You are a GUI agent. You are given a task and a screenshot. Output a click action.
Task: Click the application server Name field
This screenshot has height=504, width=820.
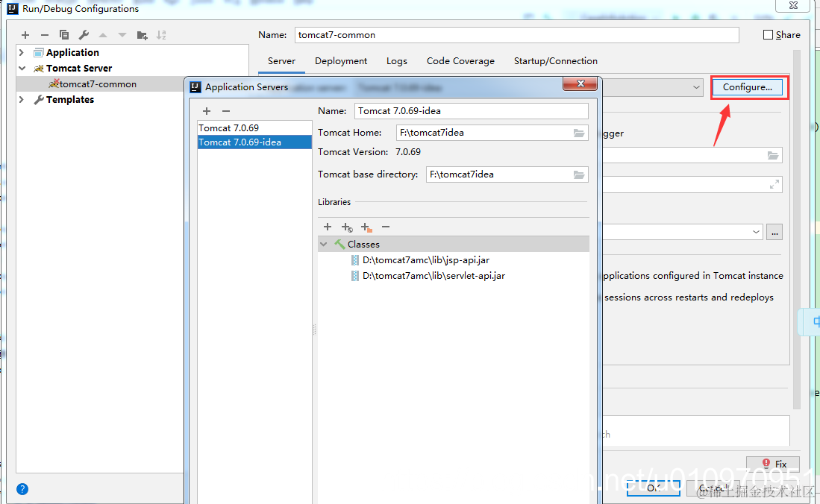tap(472, 111)
